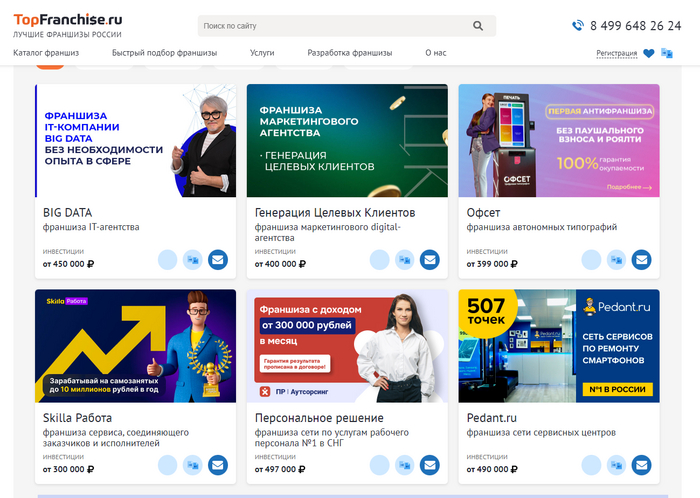The height and width of the screenshot is (498, 700).
Task: Click envelope icon on Skilla Работа card
Action: coord(218,465)
